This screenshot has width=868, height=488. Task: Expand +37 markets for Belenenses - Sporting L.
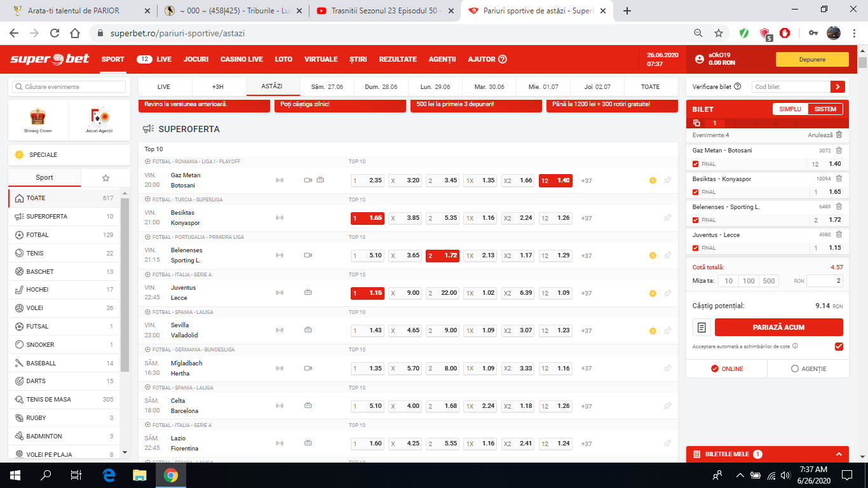pos(587,255)
